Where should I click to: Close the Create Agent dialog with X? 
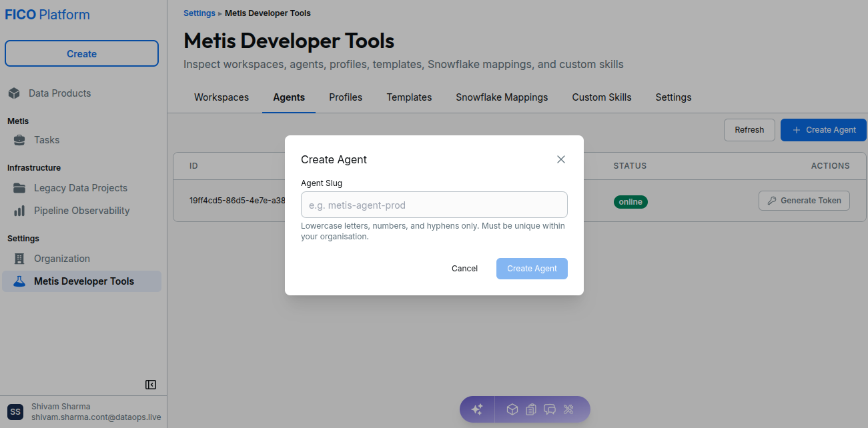pos(561,159)
